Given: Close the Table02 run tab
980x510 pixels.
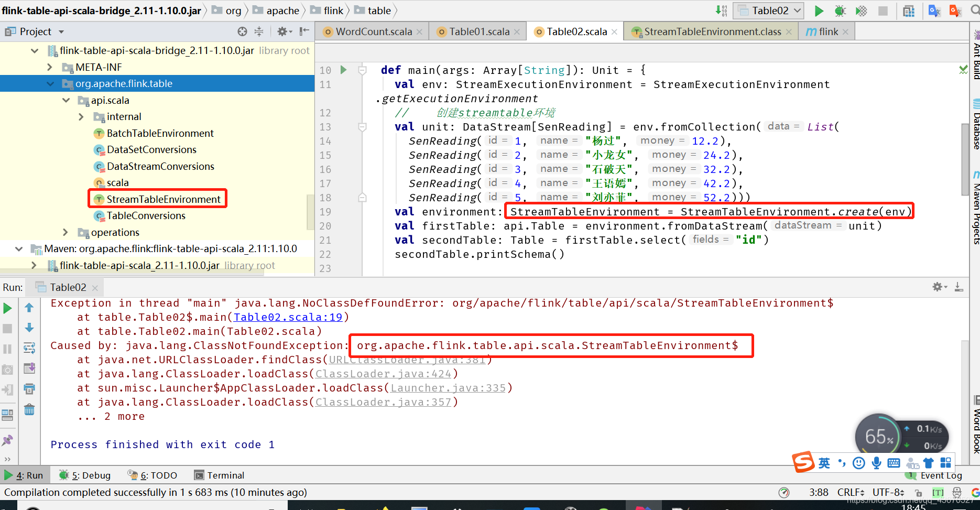Looking at the screenshot, I should 95,288.
